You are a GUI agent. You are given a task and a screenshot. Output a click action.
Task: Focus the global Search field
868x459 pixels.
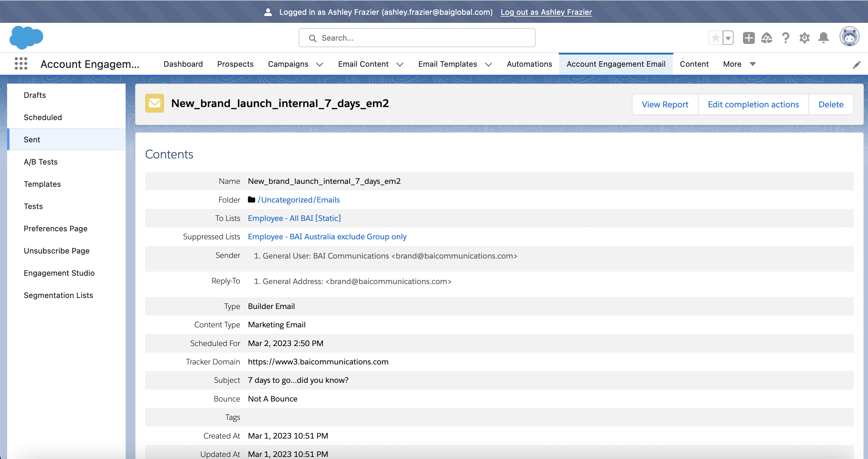point(417,38)
